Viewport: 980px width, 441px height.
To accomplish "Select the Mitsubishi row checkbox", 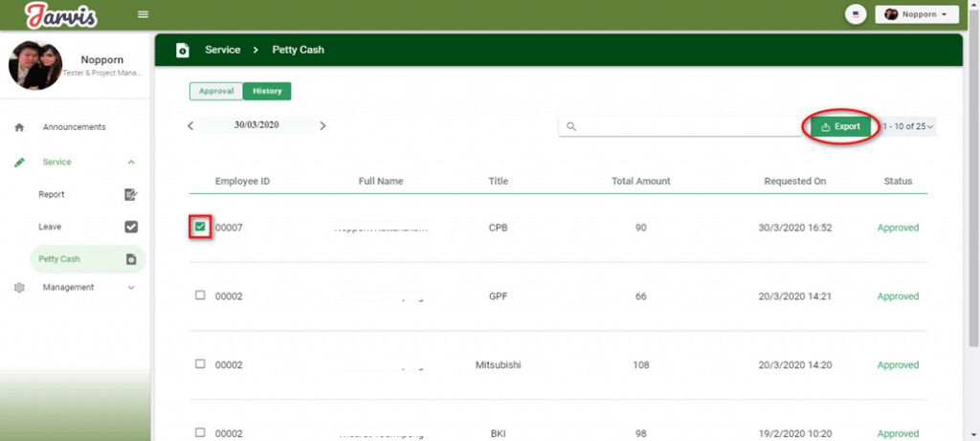I will coord(200,364).
